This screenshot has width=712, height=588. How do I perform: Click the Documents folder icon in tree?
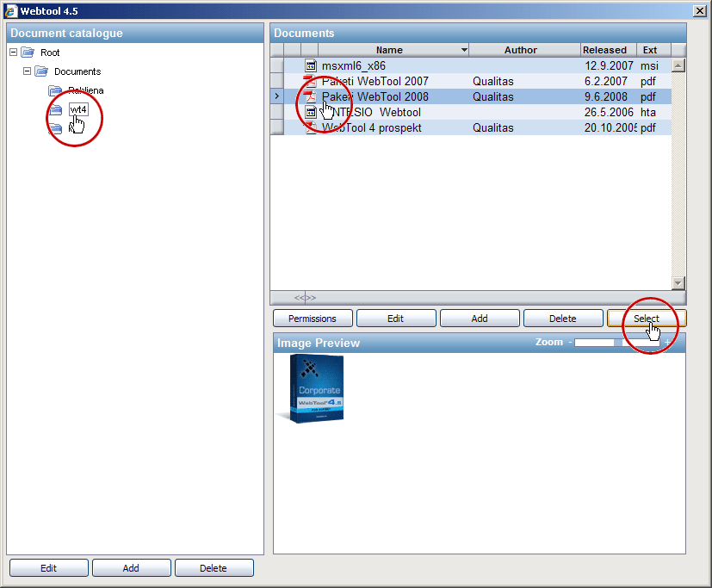[41, 71]
